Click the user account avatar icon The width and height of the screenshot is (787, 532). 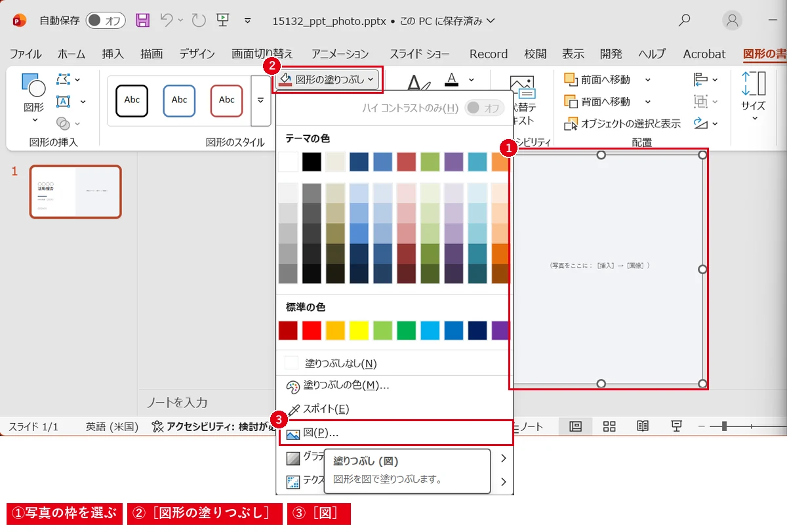tap(733, 20)
